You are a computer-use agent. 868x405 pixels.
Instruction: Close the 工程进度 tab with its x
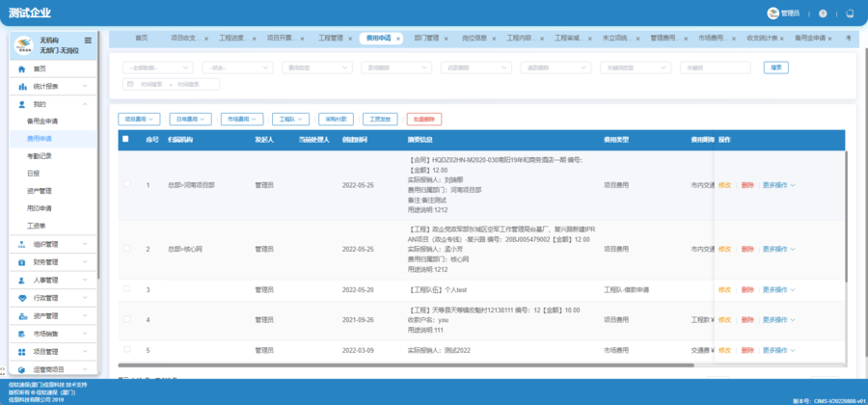(254, 39)
